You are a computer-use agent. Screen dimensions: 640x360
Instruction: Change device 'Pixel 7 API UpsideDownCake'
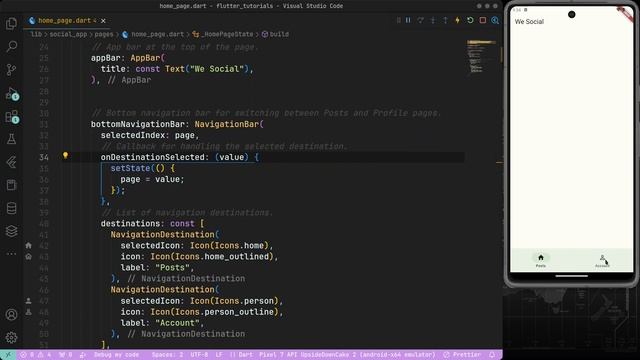(347, 355)
